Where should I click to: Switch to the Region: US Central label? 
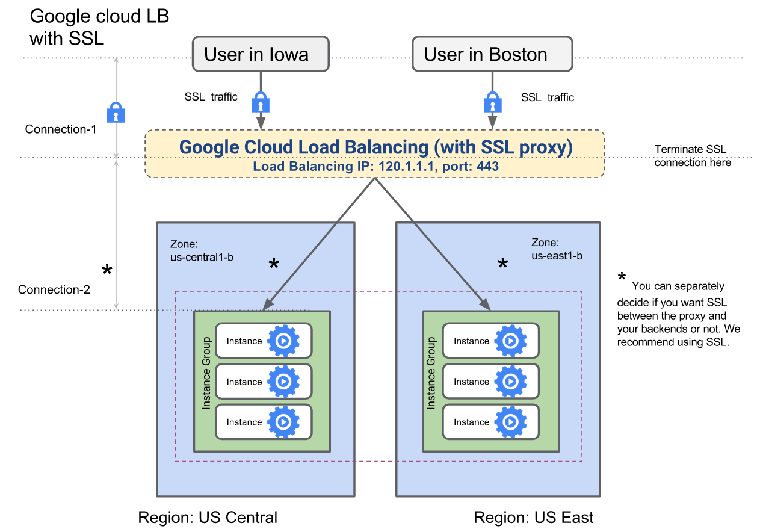[x=208, y=517]
